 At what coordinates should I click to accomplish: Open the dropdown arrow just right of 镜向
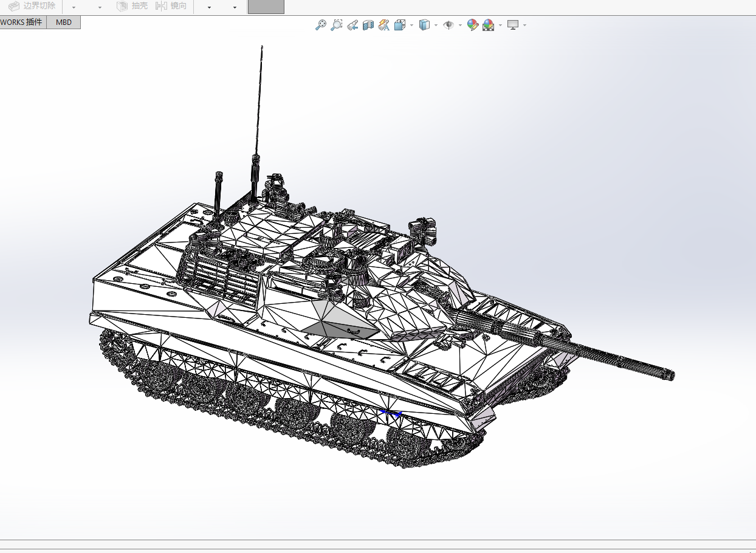[x=209, y=7]
